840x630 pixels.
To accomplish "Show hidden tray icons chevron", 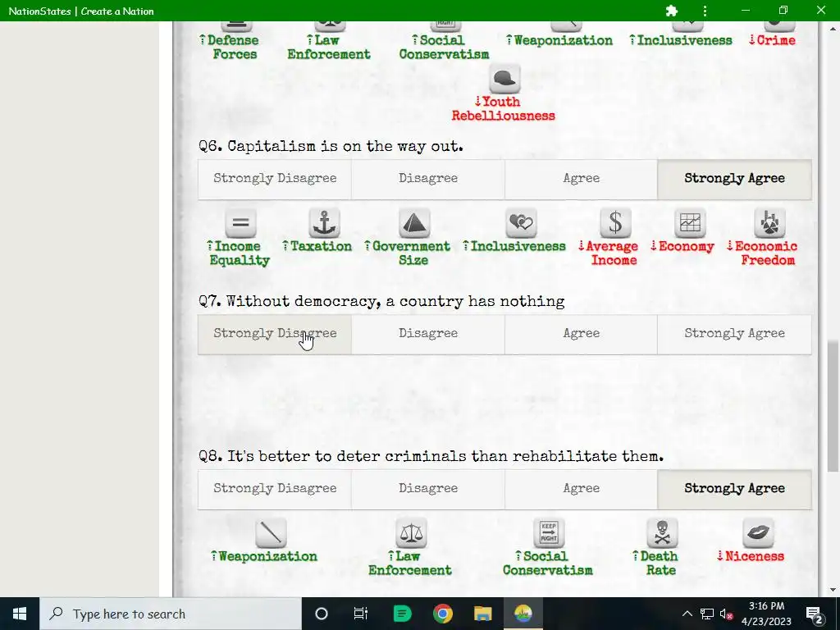I will [687, 614].
